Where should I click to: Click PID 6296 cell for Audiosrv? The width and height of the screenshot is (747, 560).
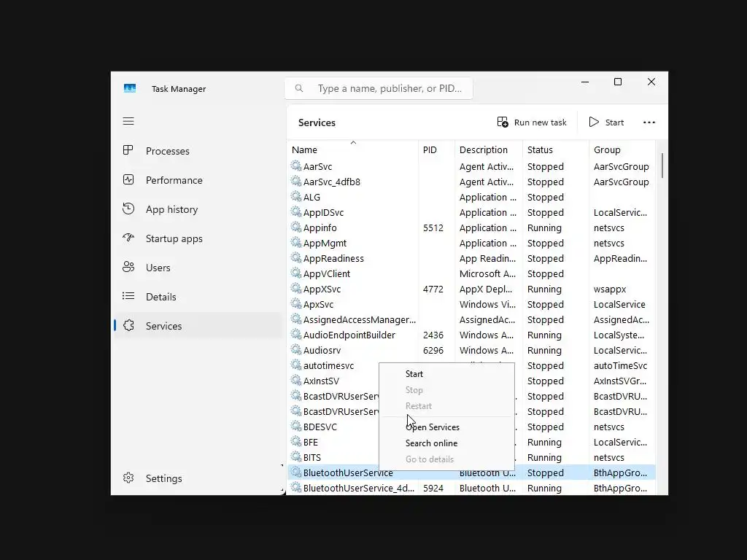pyautogui.click(x=433, y=350)
